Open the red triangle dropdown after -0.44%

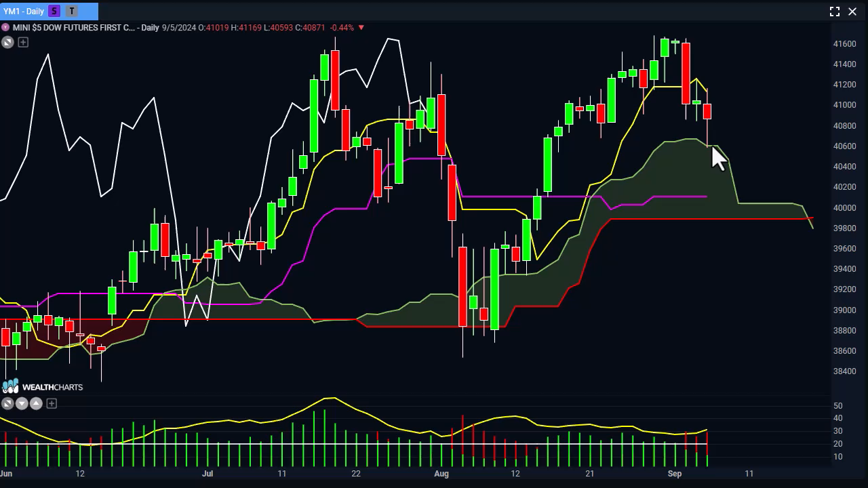(361, 28)
